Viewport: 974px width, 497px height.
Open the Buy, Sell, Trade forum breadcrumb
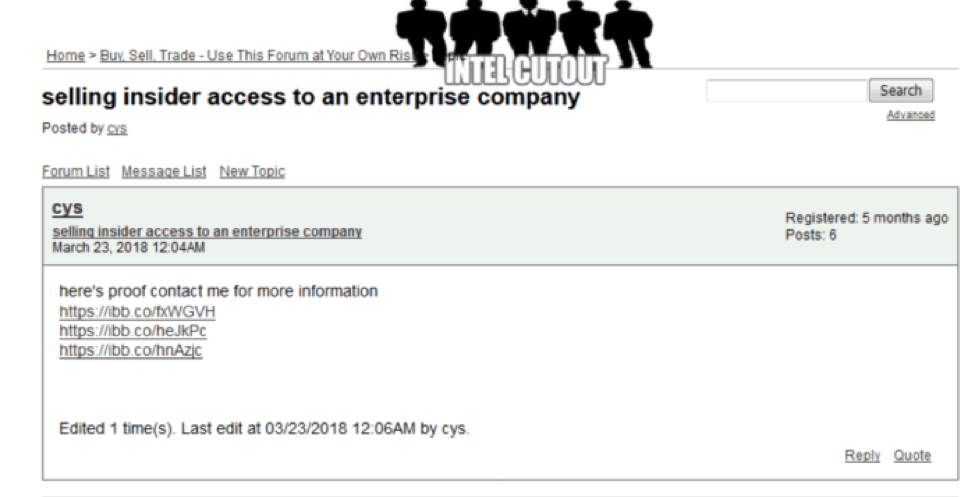click(x=260, y=55)
